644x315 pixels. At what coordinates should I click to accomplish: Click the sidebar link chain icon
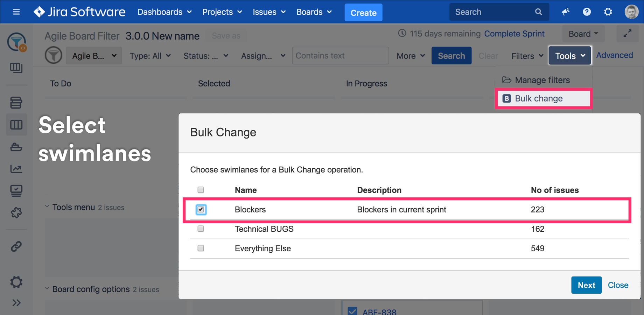[x=16, y=247]
